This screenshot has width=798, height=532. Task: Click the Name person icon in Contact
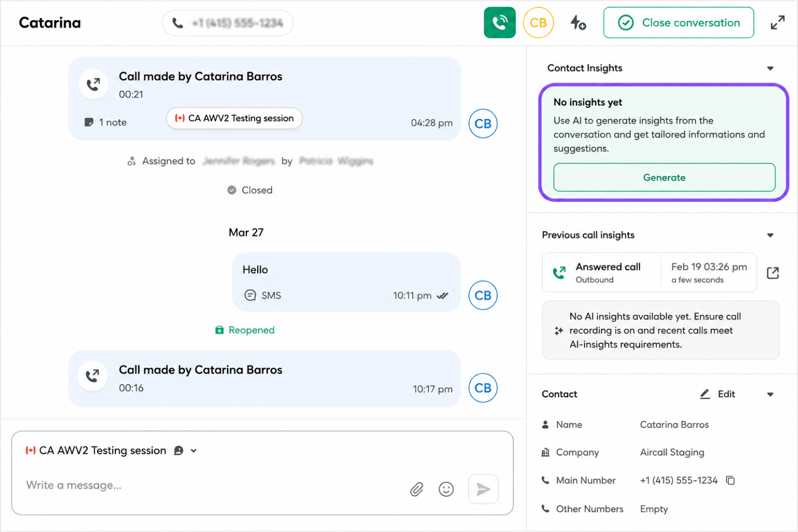[x=545, y=424]
